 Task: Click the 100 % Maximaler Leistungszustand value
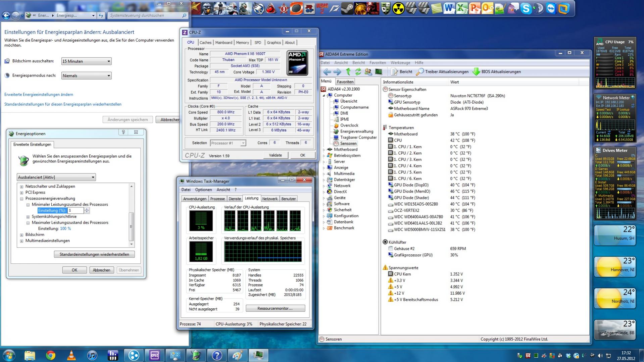coord(65,229)
